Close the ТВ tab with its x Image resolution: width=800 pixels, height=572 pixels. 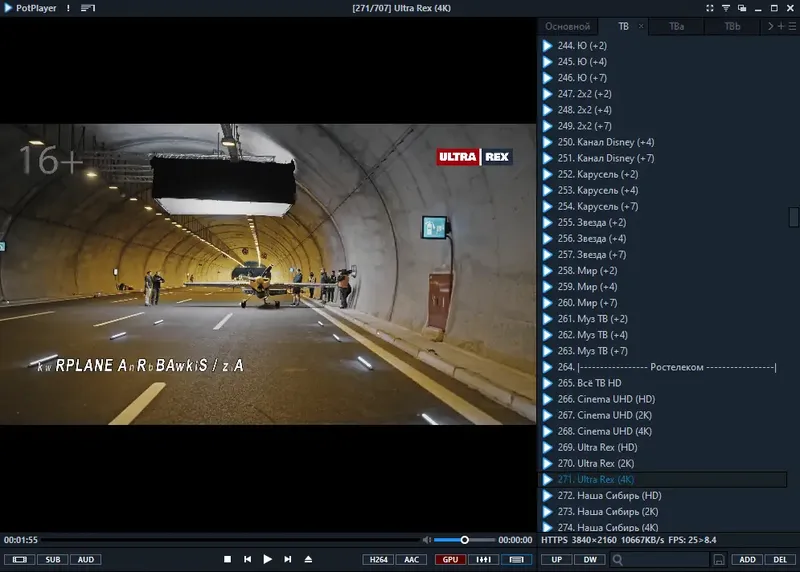(641, 26)
